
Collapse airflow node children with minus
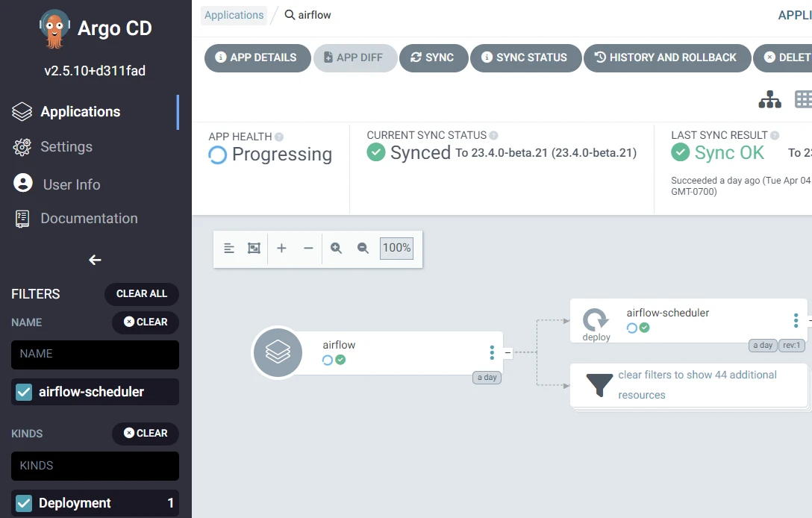coord(508,353)
